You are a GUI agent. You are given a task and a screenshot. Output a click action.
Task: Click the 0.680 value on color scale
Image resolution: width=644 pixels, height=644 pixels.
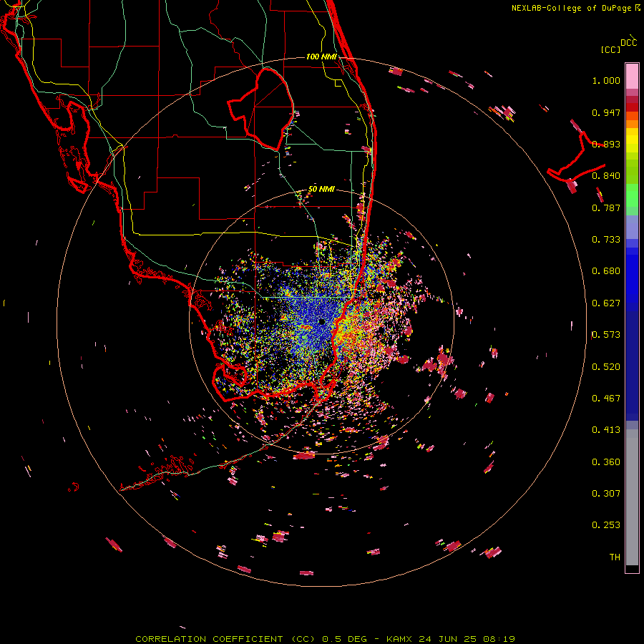point(606,271)
